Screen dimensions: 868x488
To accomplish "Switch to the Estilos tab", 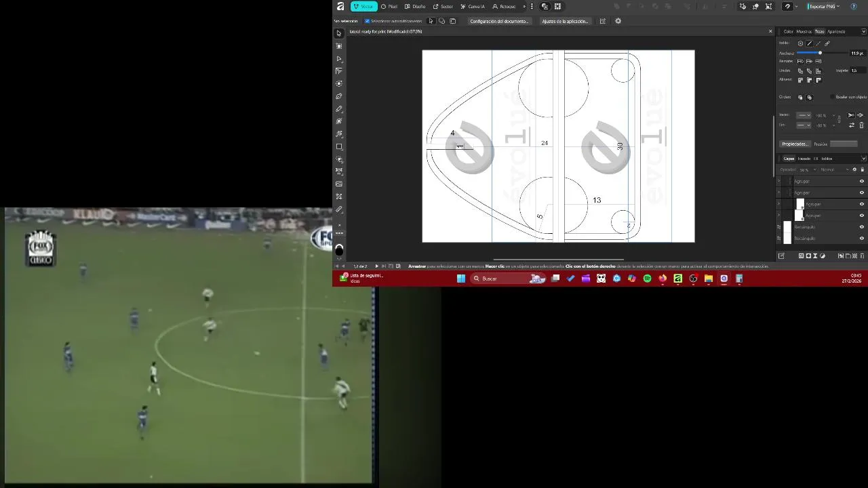I will 827,159.
